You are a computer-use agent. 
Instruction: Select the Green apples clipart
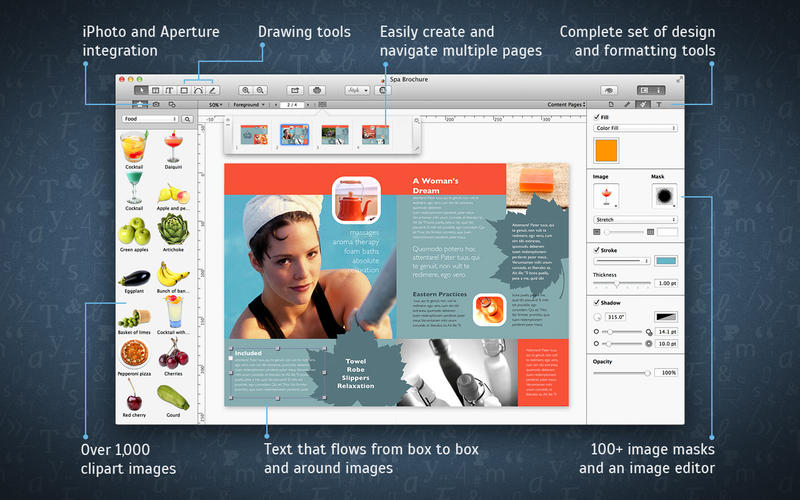tap(135, 231)
